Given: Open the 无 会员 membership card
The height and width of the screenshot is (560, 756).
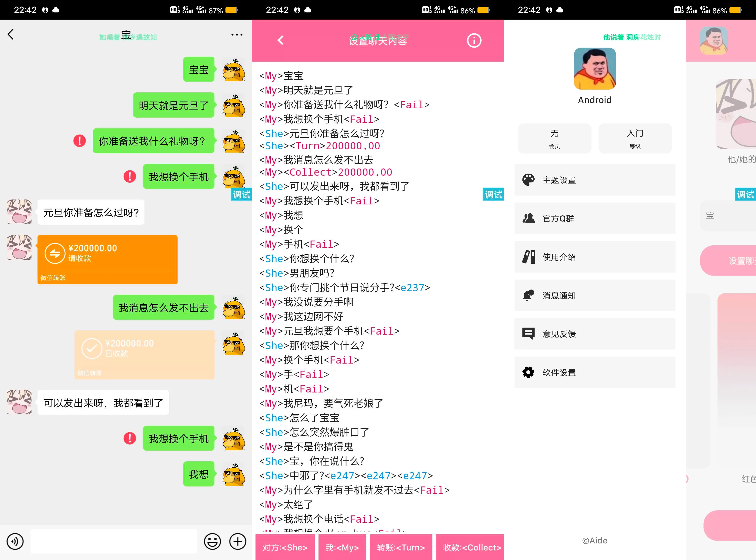Looking at the screenshot, I should click(x=555, y=138).
